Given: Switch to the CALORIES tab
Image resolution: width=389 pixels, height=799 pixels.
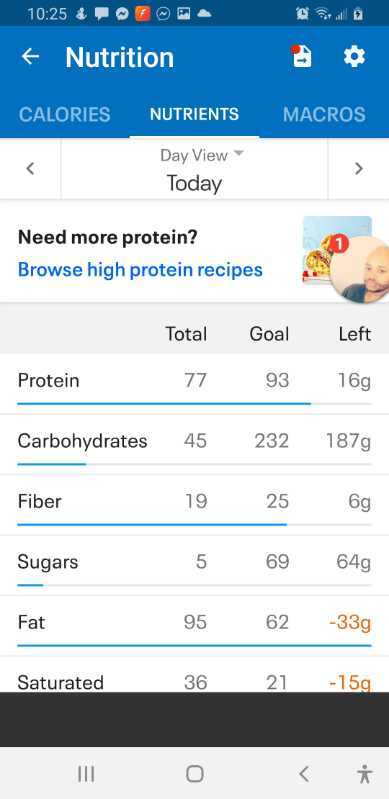Looking at the screenshot, I should (64, 114).
